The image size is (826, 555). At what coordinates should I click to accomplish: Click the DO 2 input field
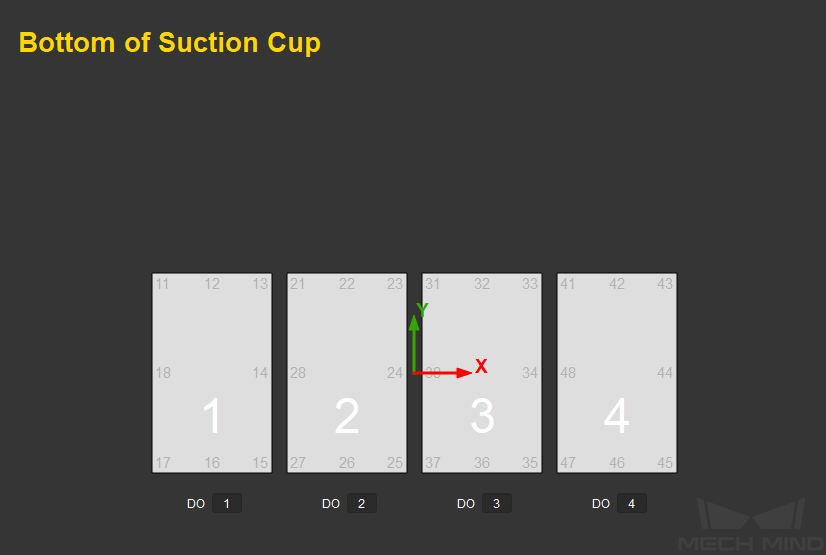coord(362,503)
